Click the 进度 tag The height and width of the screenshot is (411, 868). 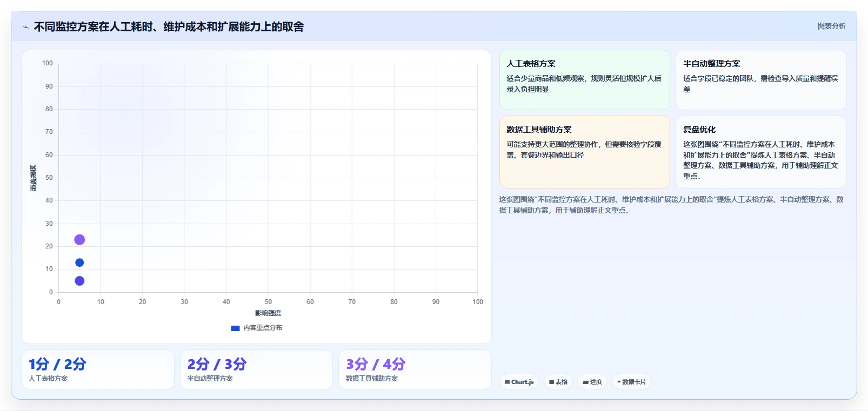592,382
